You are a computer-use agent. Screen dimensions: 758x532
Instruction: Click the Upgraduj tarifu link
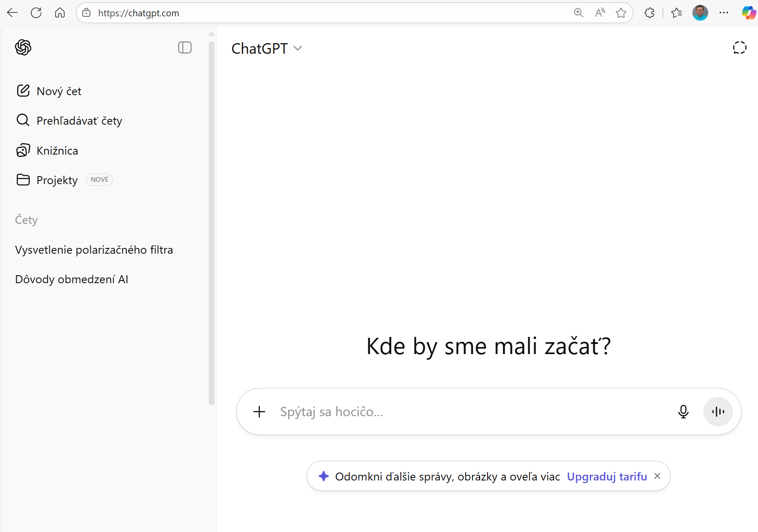tap(606, 477)
